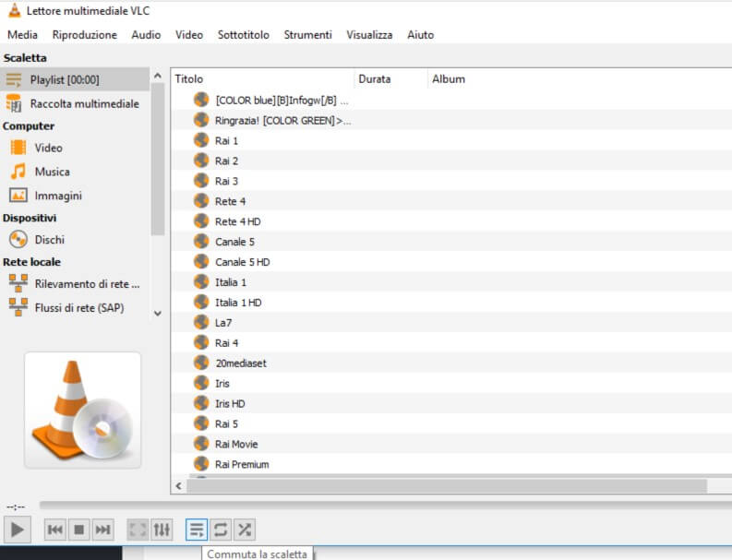Select the Iris HD playlist entry

click(452, 404)
